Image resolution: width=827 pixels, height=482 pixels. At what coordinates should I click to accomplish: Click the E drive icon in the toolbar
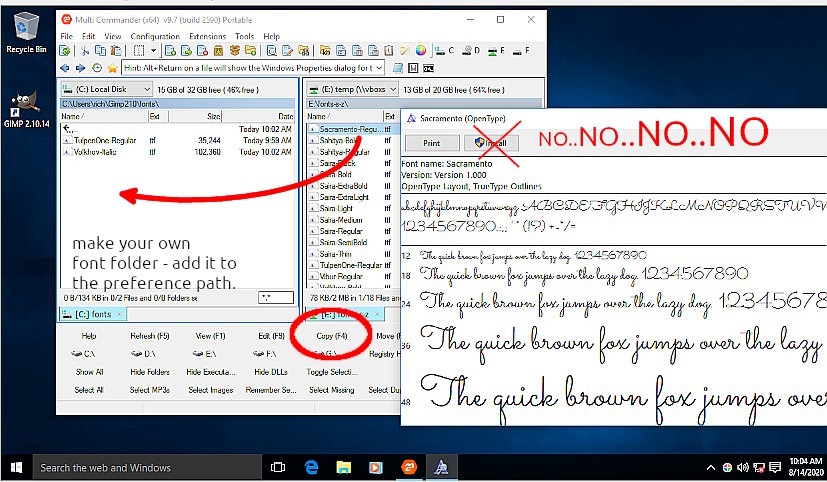496,51
